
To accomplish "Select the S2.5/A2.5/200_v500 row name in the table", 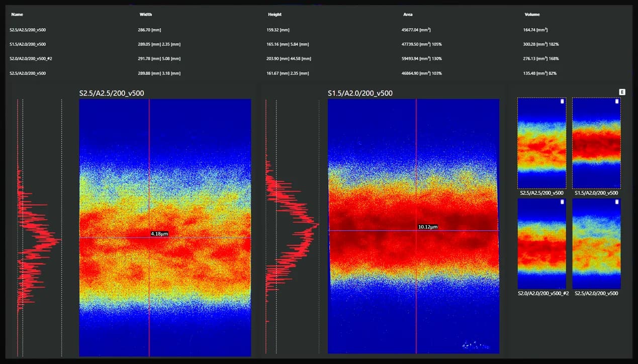I will (28, 30).
